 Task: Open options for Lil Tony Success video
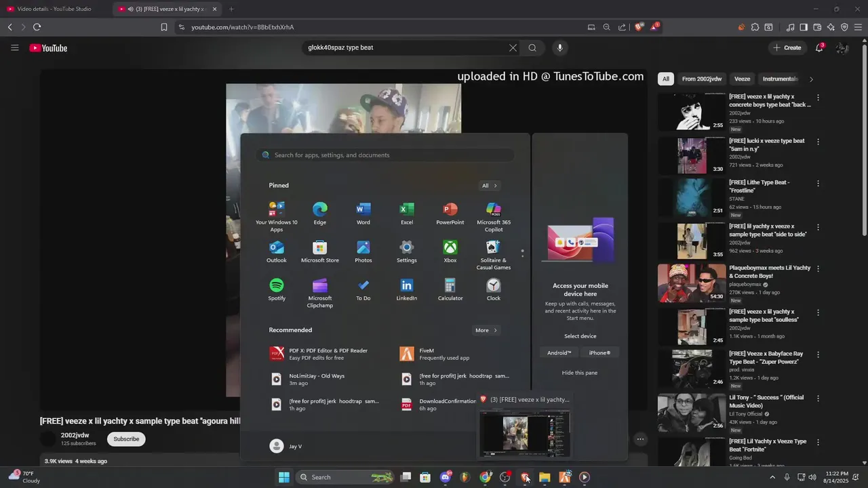(x=818, y=399)
